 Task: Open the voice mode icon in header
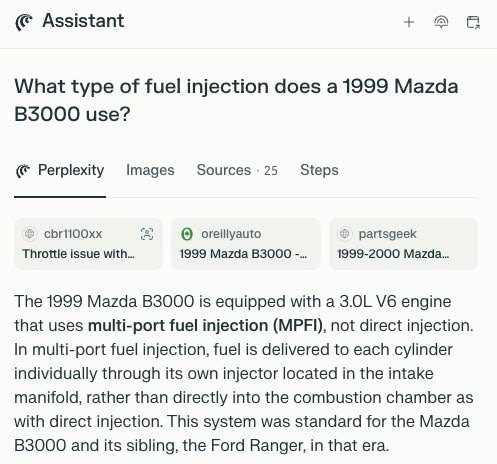tap(441, 22)
